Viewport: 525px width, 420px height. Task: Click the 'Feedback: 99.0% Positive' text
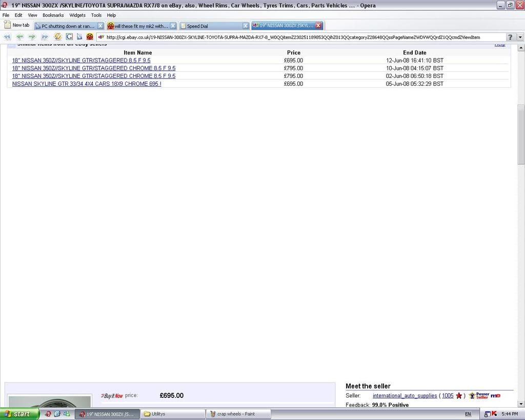tap(377, 405)
